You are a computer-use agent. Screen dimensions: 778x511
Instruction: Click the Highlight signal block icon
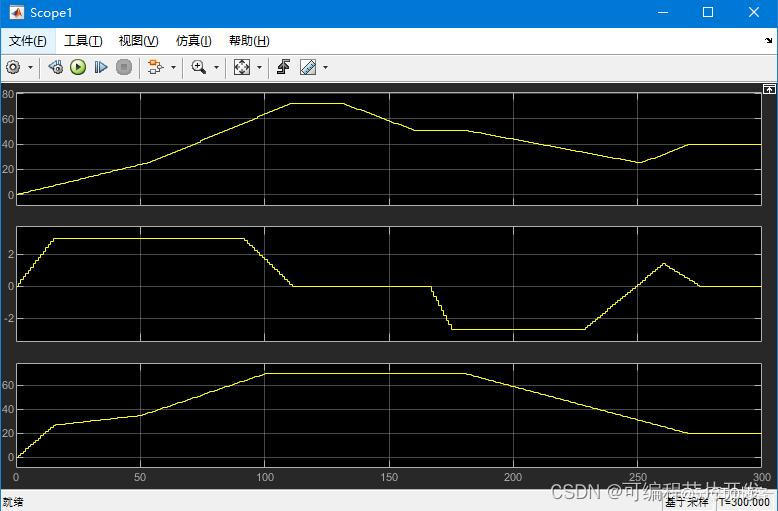(x=155, y=67)
